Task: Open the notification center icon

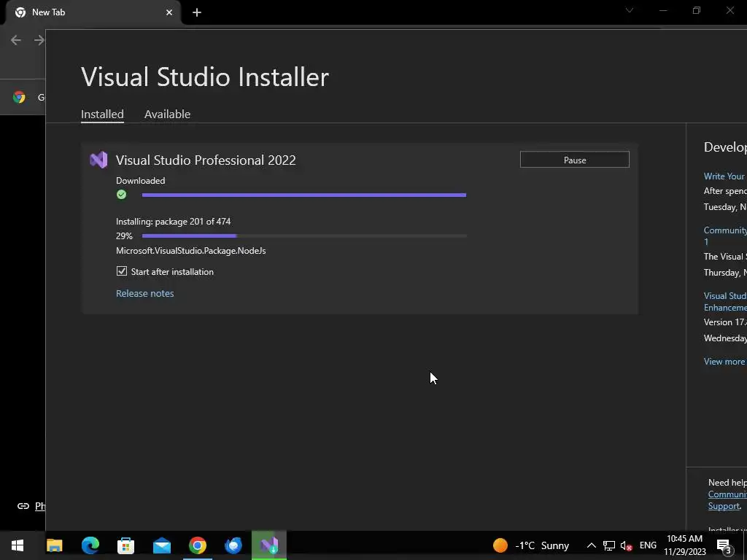Action: (x=724, y=546)
